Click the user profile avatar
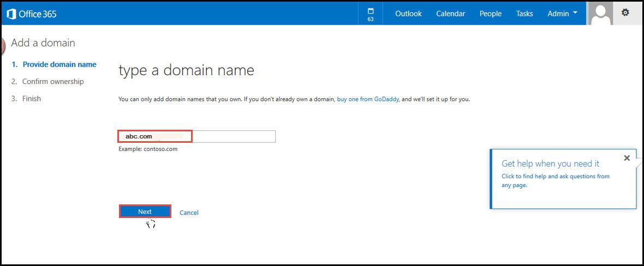This screenshot has width=644, height=266. tap(601, 13)
